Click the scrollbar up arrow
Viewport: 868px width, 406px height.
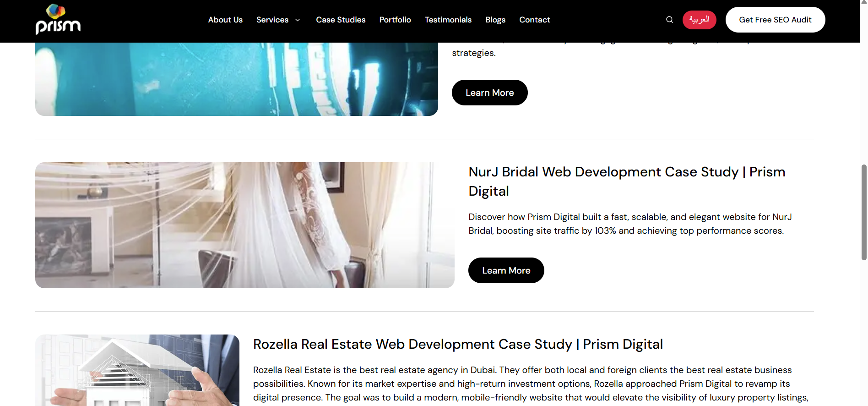(x=864, y=3)
